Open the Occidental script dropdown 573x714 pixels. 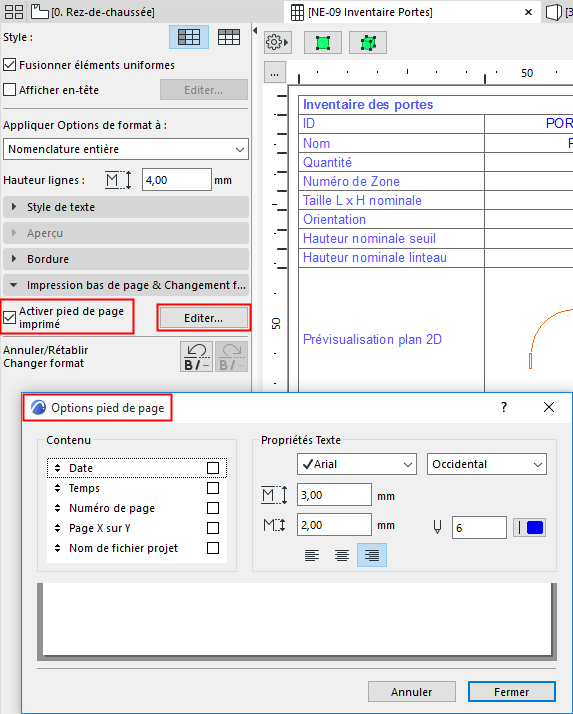click(x=486, y=464)
